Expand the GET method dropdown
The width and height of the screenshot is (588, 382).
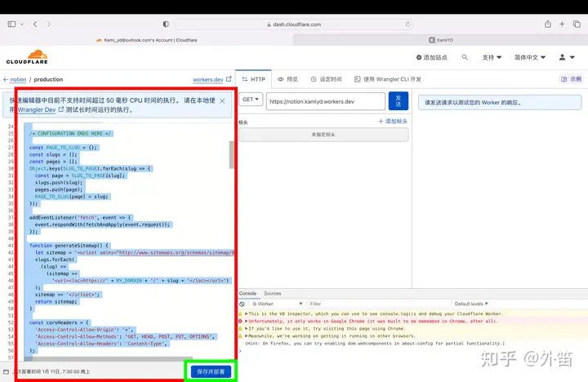click(x=251, y=100)
